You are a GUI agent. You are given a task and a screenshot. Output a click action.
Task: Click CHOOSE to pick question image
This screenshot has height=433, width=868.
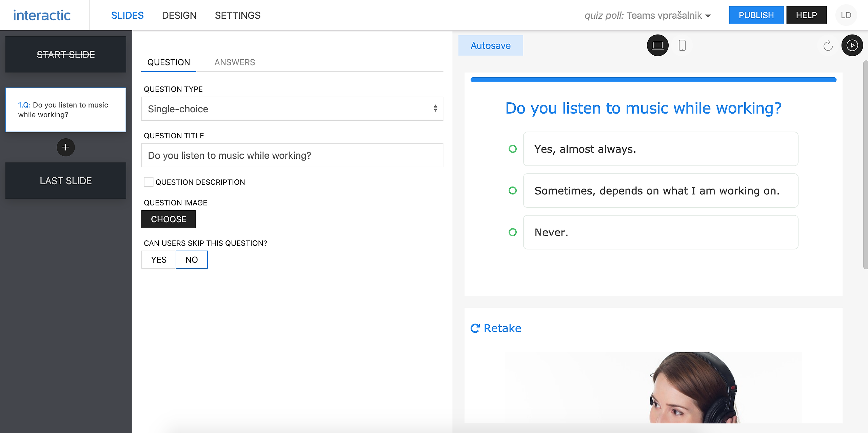pyautogui.click(x=168, y=219)
